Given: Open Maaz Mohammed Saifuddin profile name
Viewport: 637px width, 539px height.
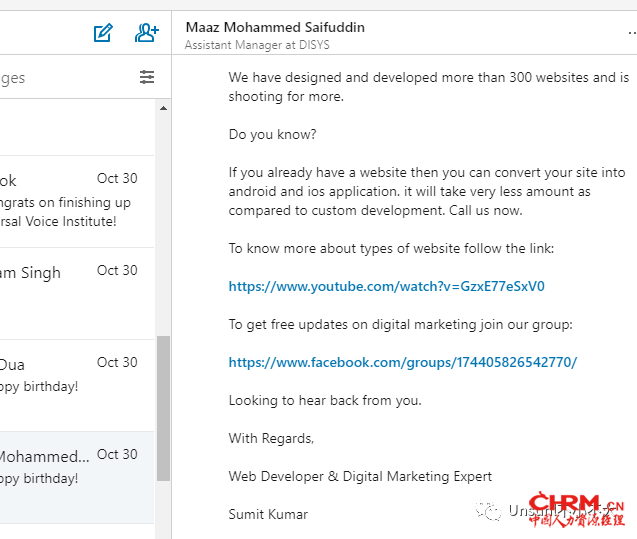Looking at the screenshot, I should coord(275,27).
